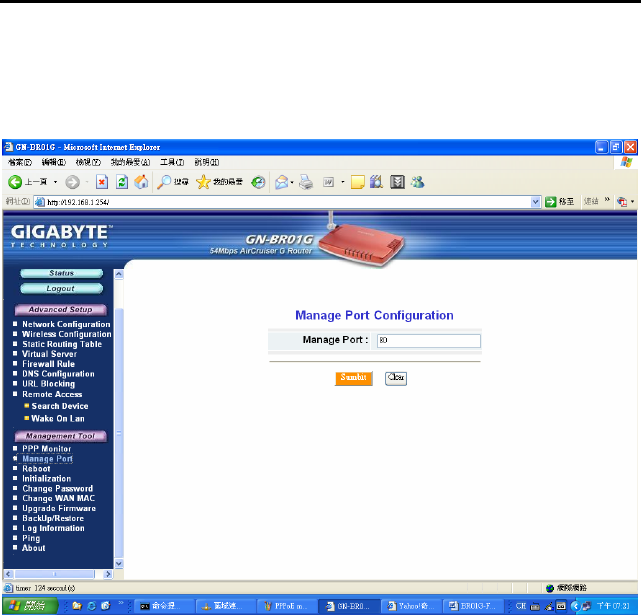The width and height of the screenshot is (641, 615).
Task: Click sidebar horizontal scroll right arrow
Action: tap(108, 574)
